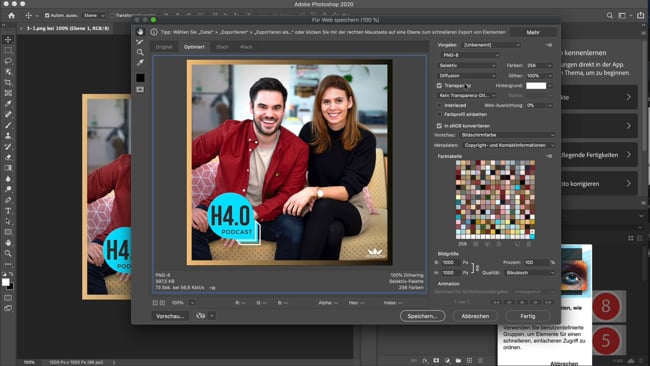This screenshot has height=366, width=650.
Task: Open the Vorschau Bildschirmfarbe dropdown
Action: tap(507, 135)
